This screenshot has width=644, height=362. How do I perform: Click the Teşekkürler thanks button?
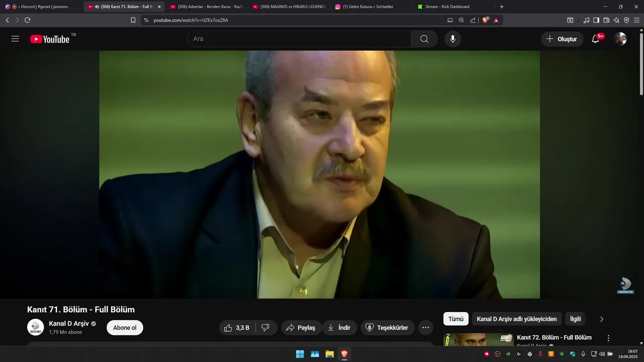click(x=387, y=328)
